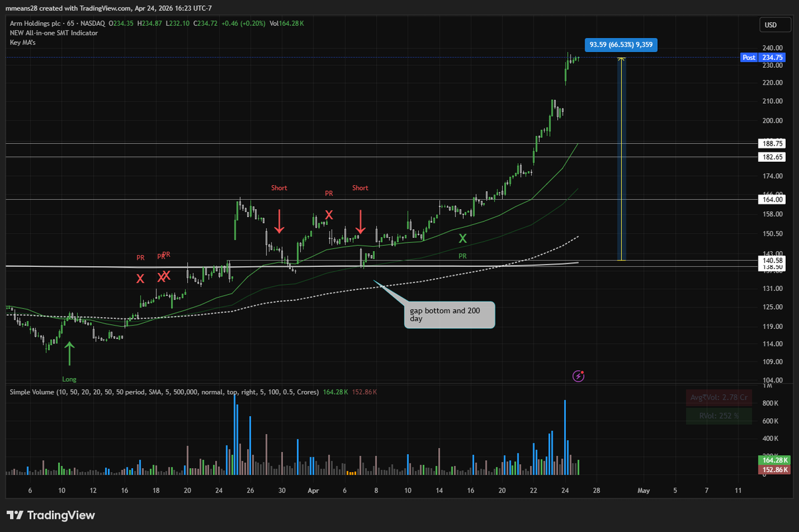Screen dimensions: 799x532
Task: Select the Key MA's indicator legend
Action: 23,41
